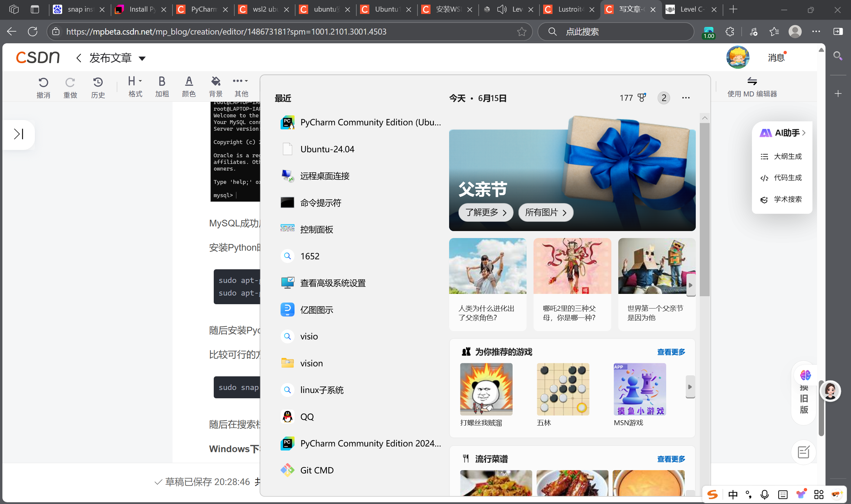The image size is (851, 504).
Task: Open the History (历史) icon
Action: pyautogui.click(x=98, y=82)
